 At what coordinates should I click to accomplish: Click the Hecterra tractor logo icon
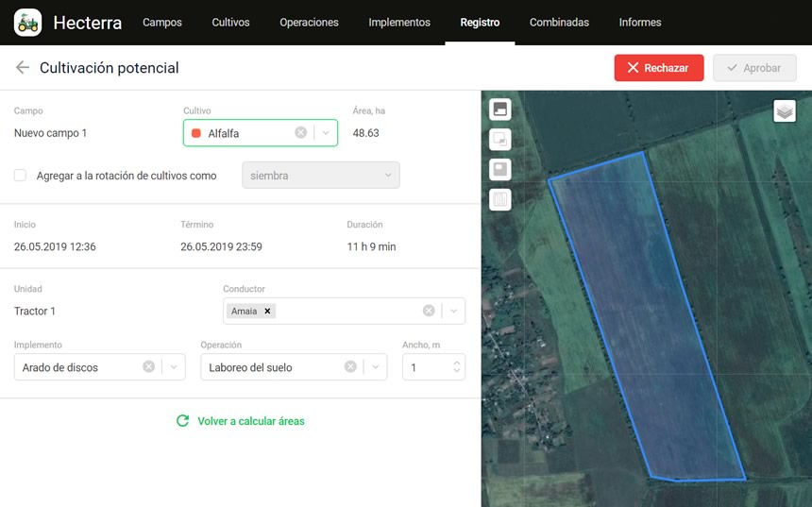[x=28, y=22]
